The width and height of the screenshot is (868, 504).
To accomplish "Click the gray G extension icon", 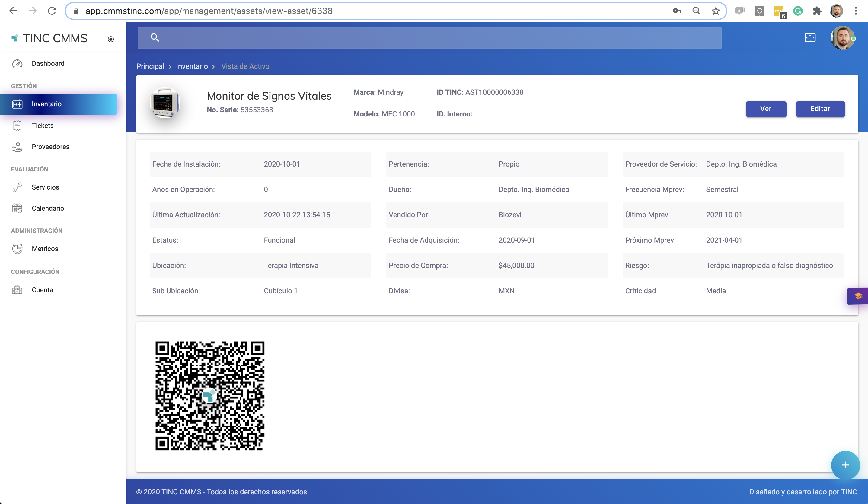I will coord(759,11).
